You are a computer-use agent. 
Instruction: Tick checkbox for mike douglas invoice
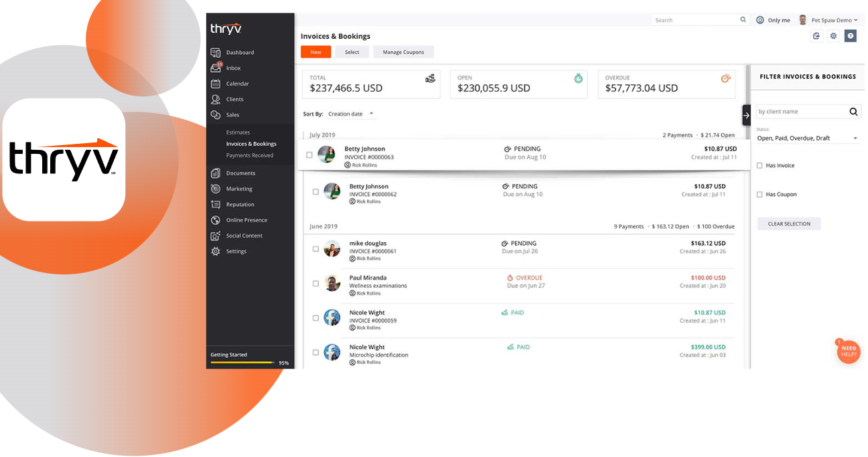click(x=315, y=249)
